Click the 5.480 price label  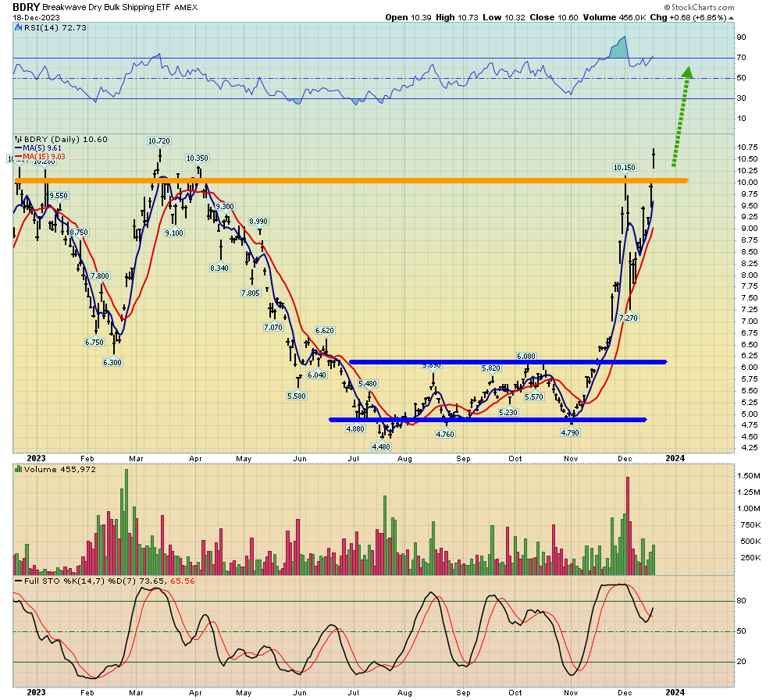368,384
